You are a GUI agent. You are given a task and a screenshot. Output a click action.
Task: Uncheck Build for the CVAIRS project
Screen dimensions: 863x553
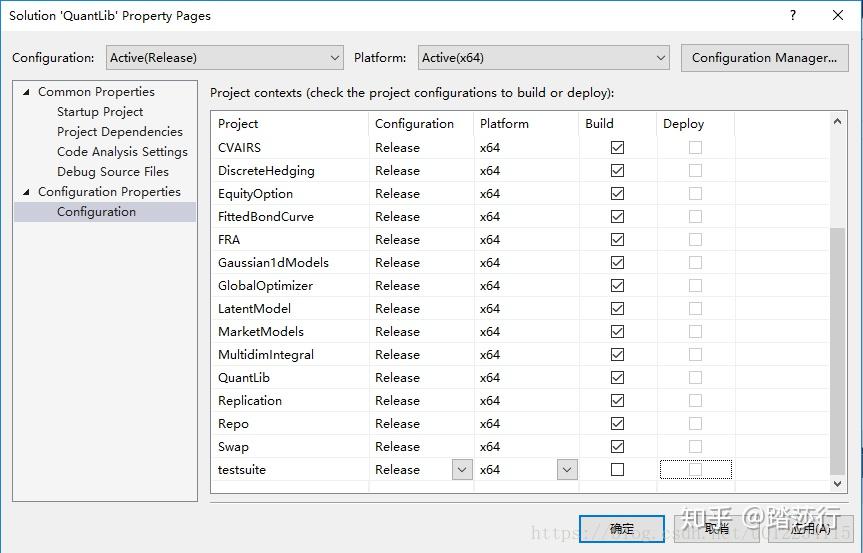617,147
